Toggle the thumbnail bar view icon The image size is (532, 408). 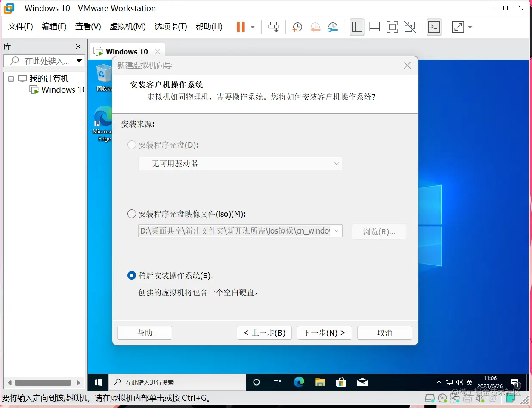point(374,27)
